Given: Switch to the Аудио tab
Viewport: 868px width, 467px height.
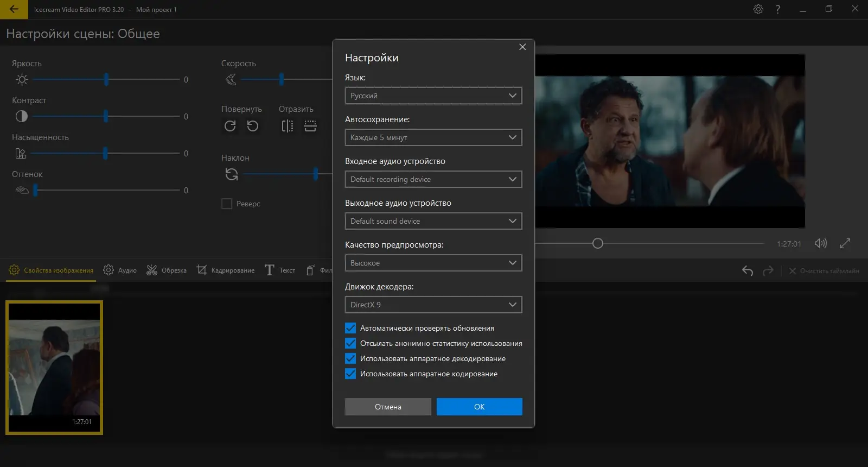Looking at the screenshot, I should (120, 270).
